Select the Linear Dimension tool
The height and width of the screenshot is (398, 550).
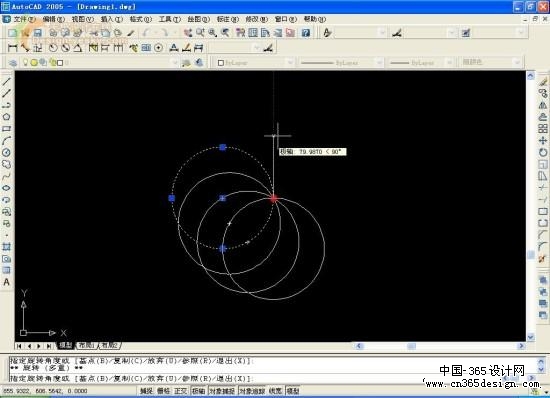(x=12, y=48)
